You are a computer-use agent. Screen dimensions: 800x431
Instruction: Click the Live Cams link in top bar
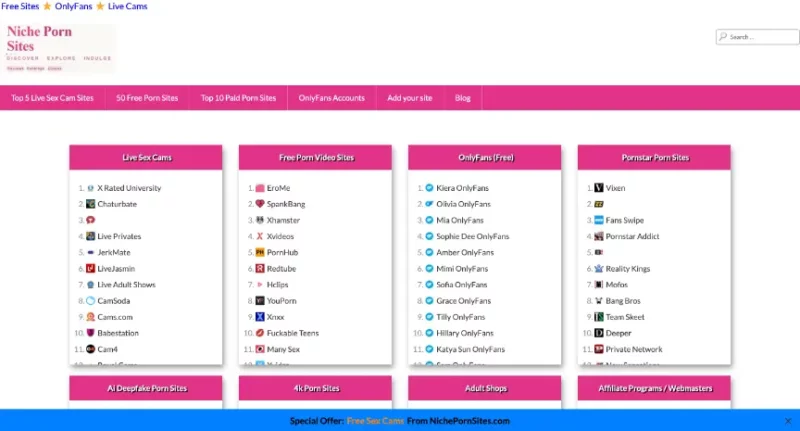coord(128,6)
